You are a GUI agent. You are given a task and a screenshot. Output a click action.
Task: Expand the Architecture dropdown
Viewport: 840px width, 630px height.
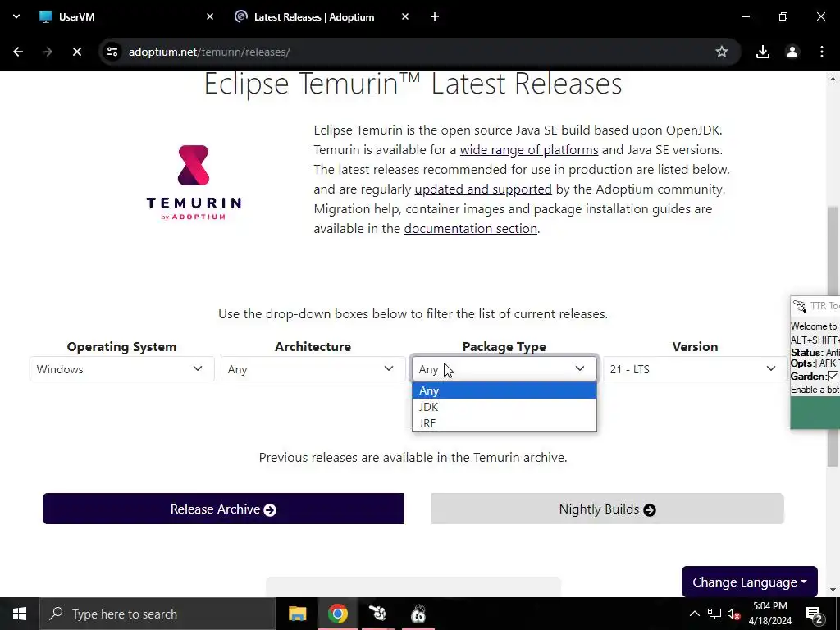(x=313, y=369)
